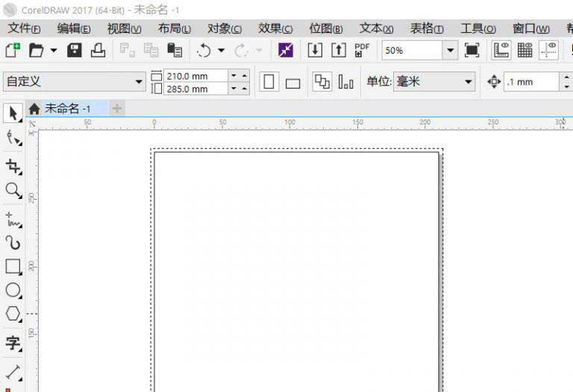Select the Rectangle tool

13,267
